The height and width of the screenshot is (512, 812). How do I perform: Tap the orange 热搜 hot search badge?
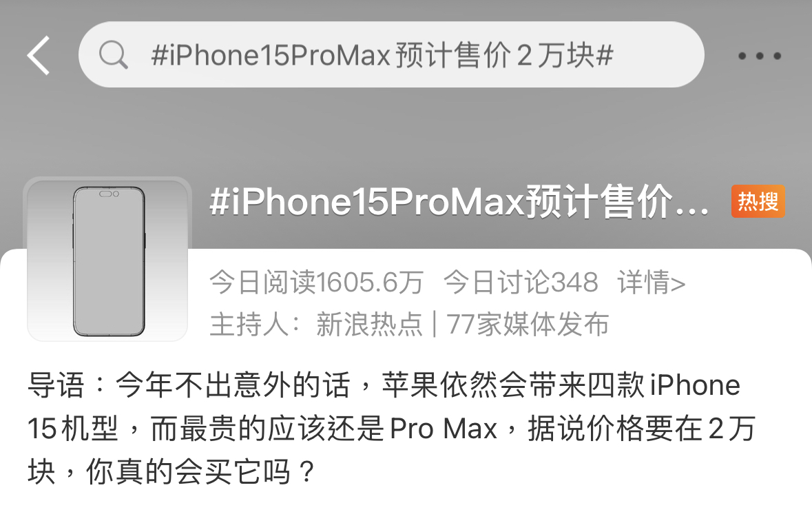click(x=758, y=201)
